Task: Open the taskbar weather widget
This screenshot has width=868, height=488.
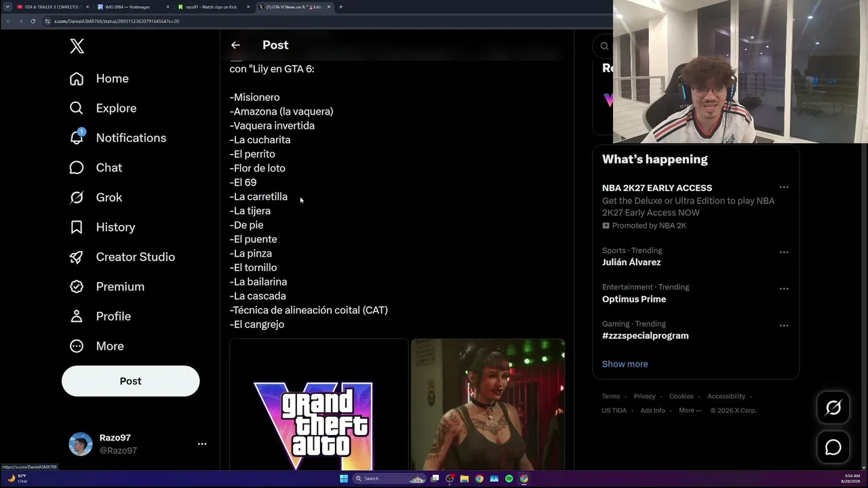Action: pos(17,479)
